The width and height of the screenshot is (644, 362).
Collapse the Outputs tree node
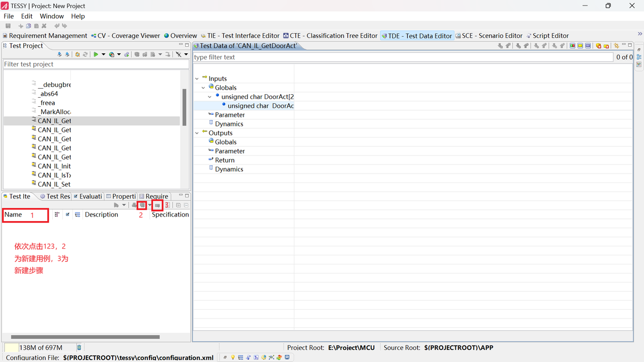point(197,133)
